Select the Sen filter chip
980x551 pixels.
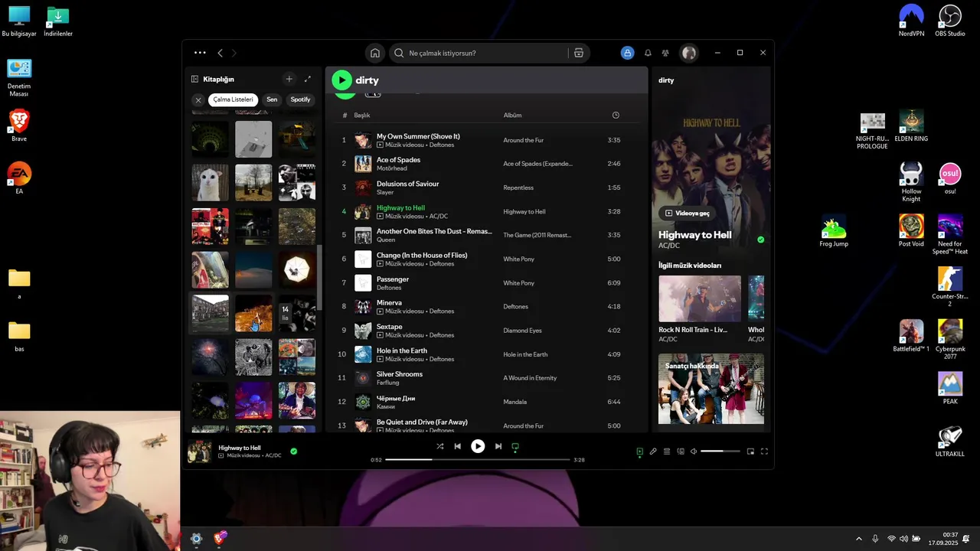click(x=272, y=99)
